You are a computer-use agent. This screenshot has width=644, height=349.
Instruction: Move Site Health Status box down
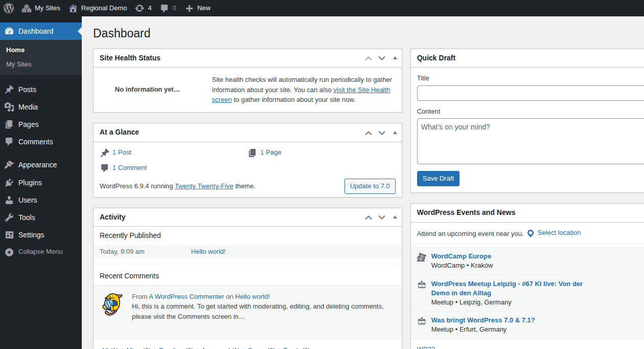click(382, 58)
